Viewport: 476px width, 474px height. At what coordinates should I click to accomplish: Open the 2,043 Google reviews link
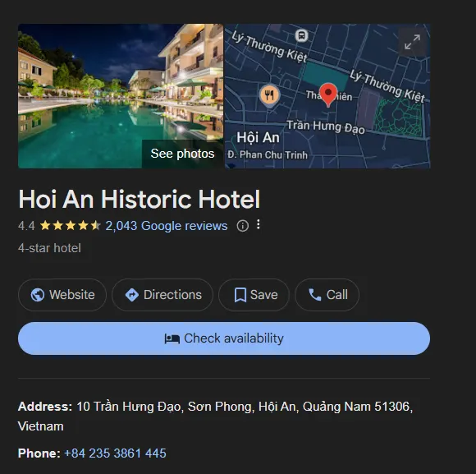click(167, 226)
